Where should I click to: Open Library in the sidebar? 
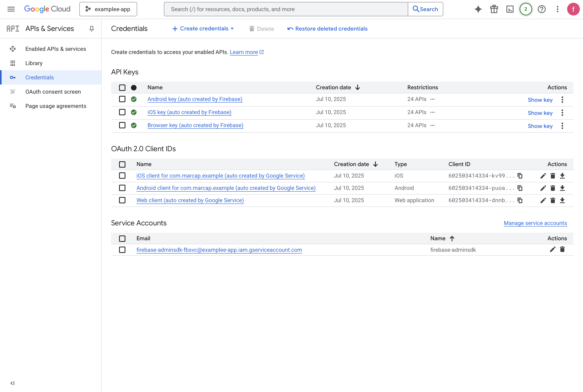click(x=34, y=63)
